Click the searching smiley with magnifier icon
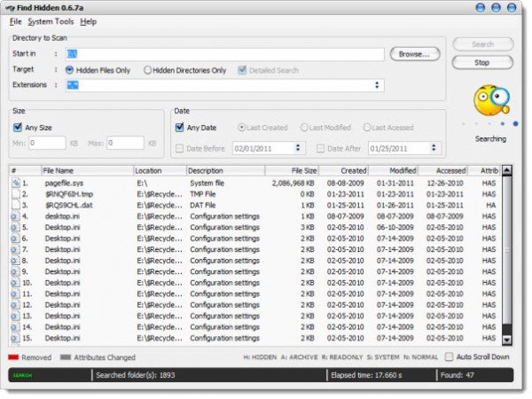The height and width of the screenshot is (399, 532). pos(491,100)
